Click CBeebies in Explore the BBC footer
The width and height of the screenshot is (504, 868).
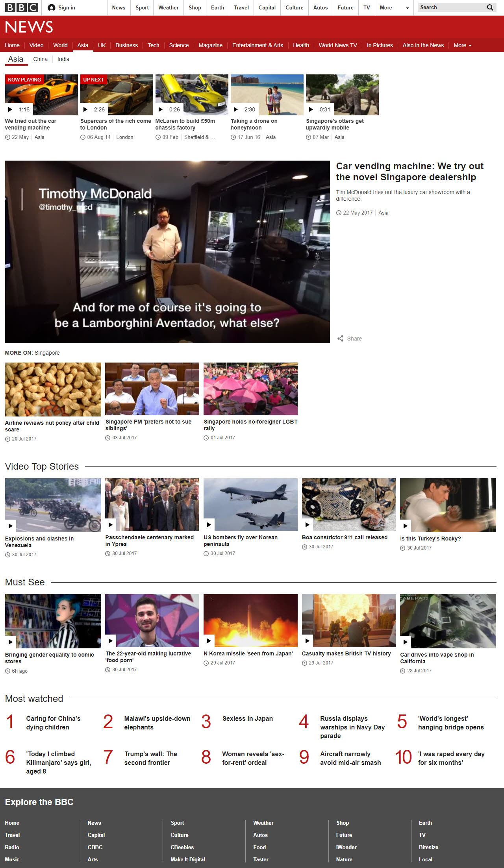tap(182, 847)
